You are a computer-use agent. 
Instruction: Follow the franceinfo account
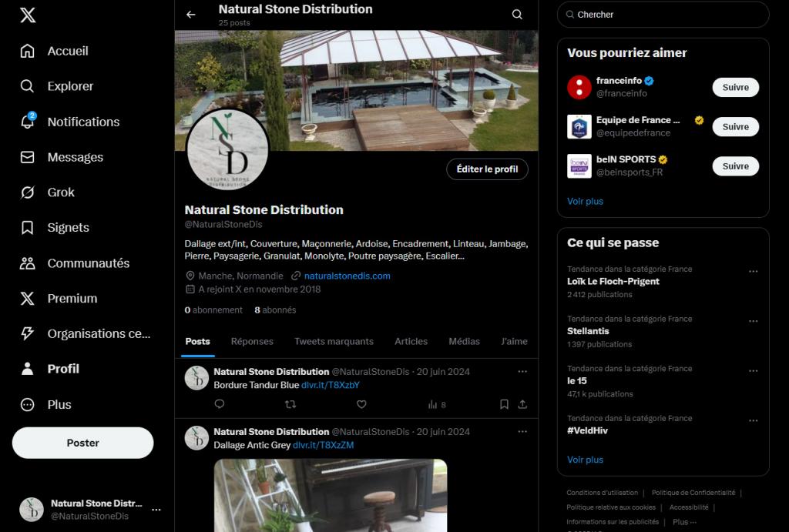click(x=734, y=87)
